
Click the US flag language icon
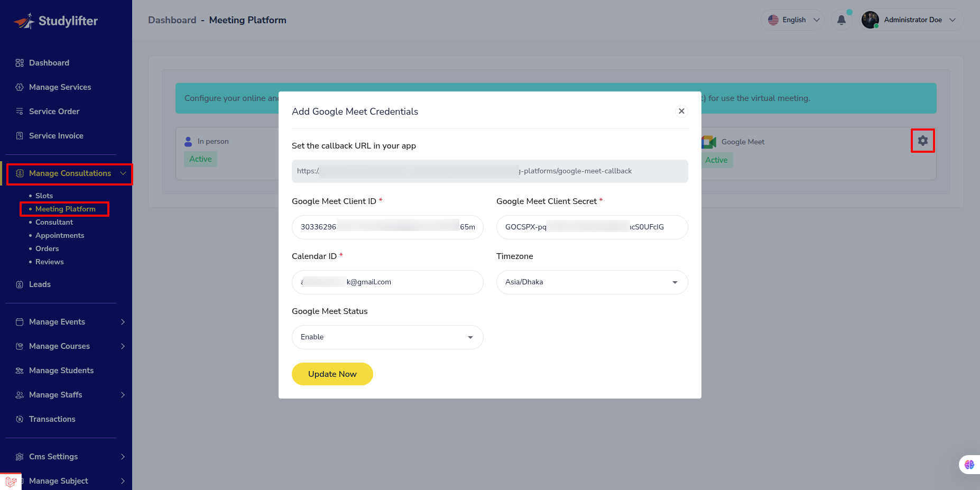773,20
